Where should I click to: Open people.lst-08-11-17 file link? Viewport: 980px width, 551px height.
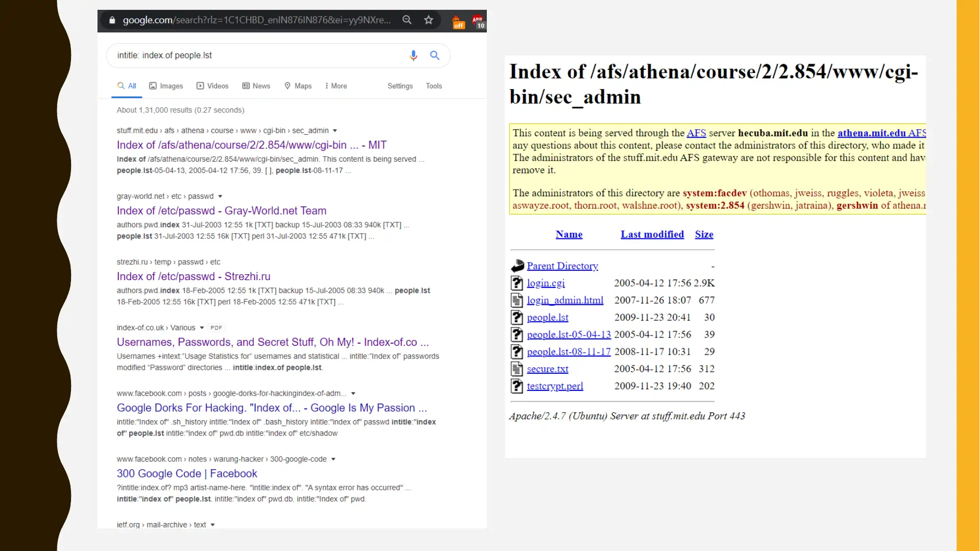(569, 352)
